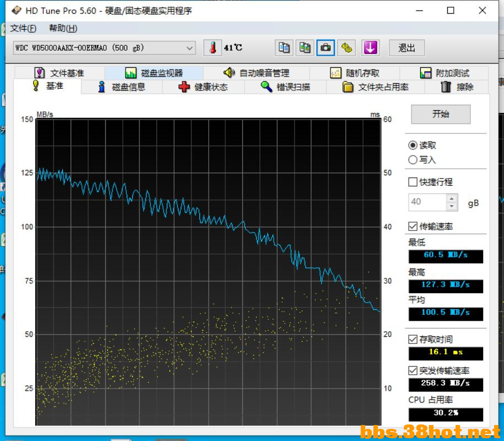Screen dimensions: 504x441
Task: Click the copy screenshot to clipboard icon
Action: (305, 48)
